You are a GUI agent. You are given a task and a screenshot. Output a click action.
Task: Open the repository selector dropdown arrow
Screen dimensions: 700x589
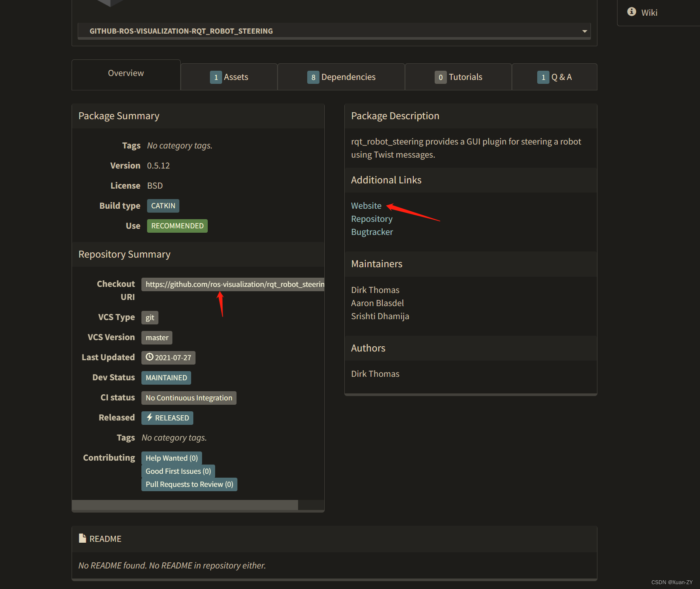click(584, 31)
